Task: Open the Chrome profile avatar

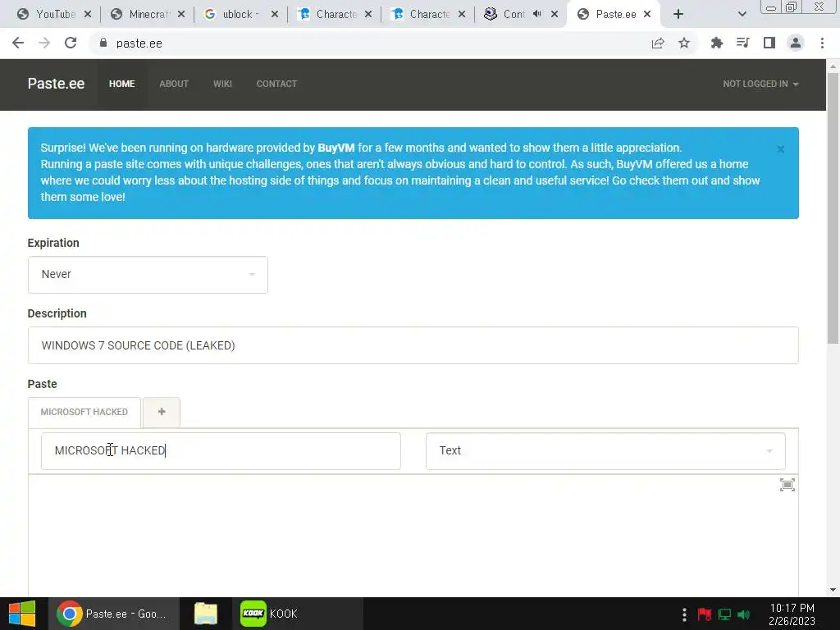Action: coord(796,43)
